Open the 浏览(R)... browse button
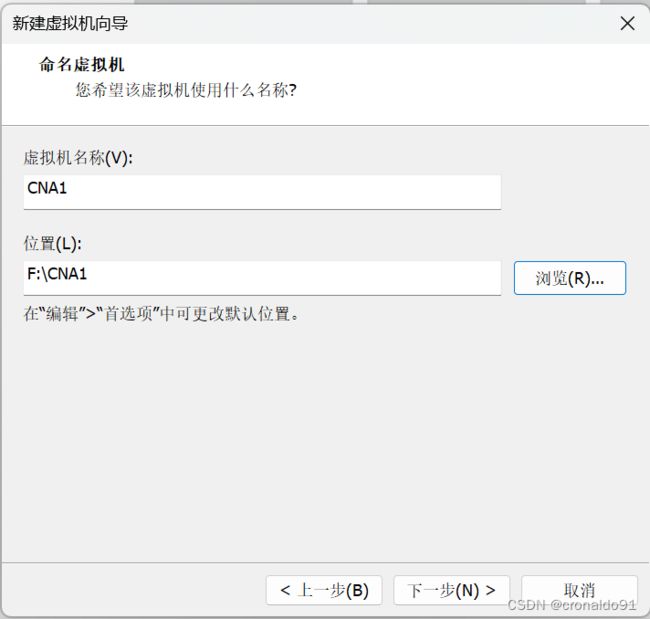The width and height of the screenshot is (650, 619). pyautogui.click(x=570, y=278)
